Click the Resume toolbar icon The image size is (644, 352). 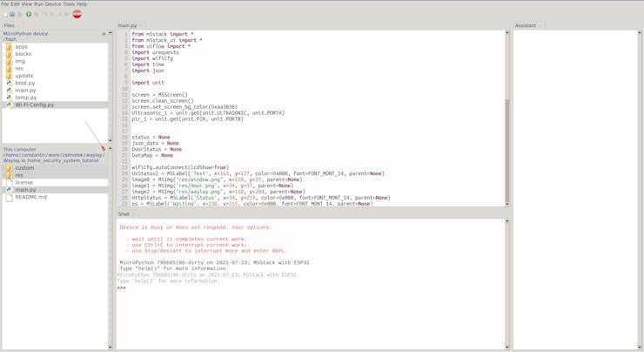coord(66,15)
